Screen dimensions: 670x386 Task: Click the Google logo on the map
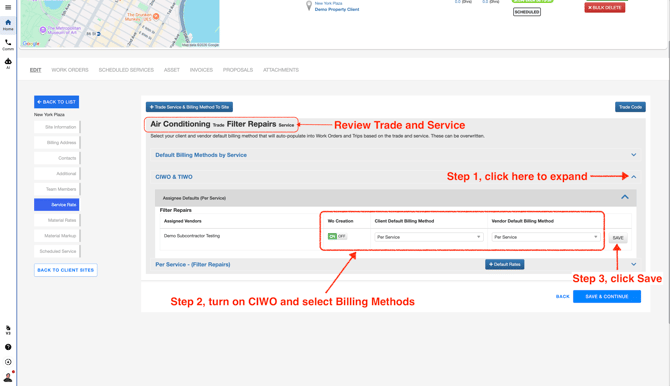pos(31,44)
